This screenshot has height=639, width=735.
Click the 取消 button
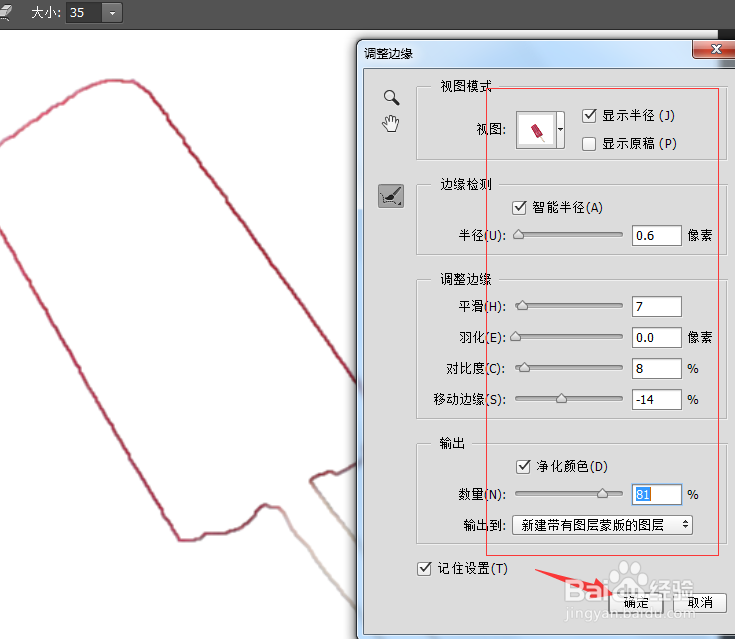(700, 602)
